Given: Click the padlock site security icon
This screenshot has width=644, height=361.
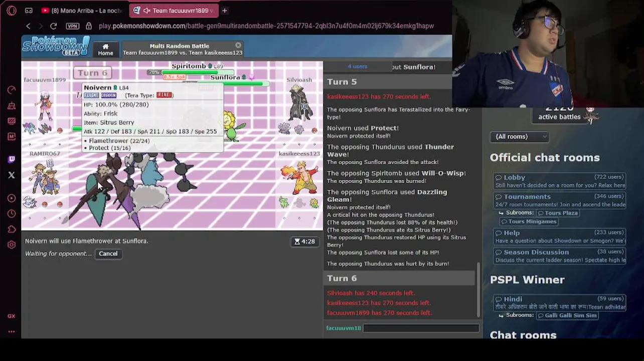Looking at the screenshot, I should 89,26.
